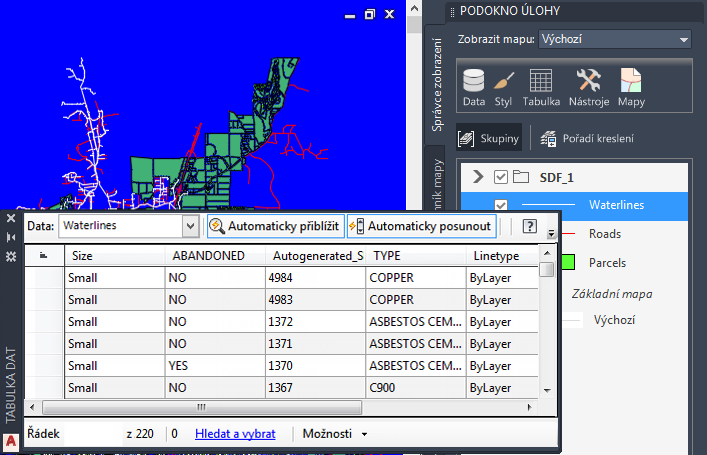Click the AutoCAD logo icon bottom-left
Image resolution: width=707 pixels, height=455 pixels.
click(x=11, y=441)
